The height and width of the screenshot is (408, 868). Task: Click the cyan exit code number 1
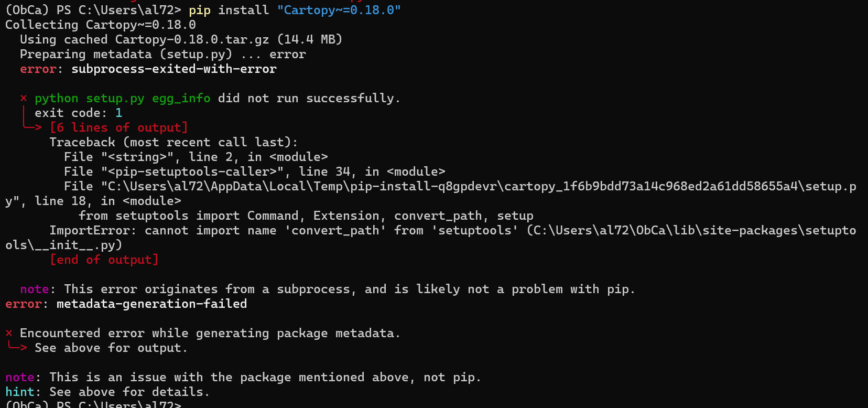click(x=119, y=113)
